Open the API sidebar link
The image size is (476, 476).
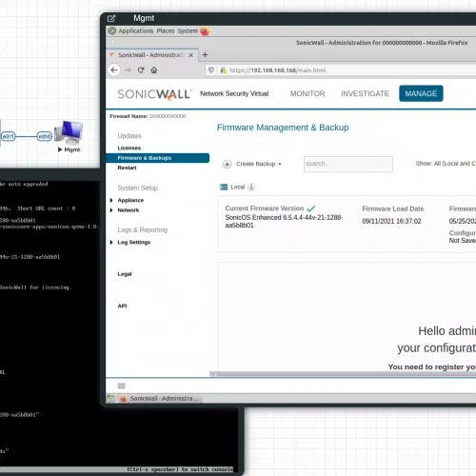(x=122, y=306)
